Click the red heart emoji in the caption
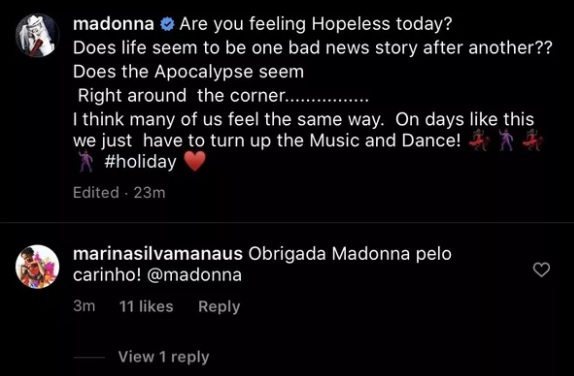Image resolution: width=574 pixels, height=376 pixels. point(194,161)
